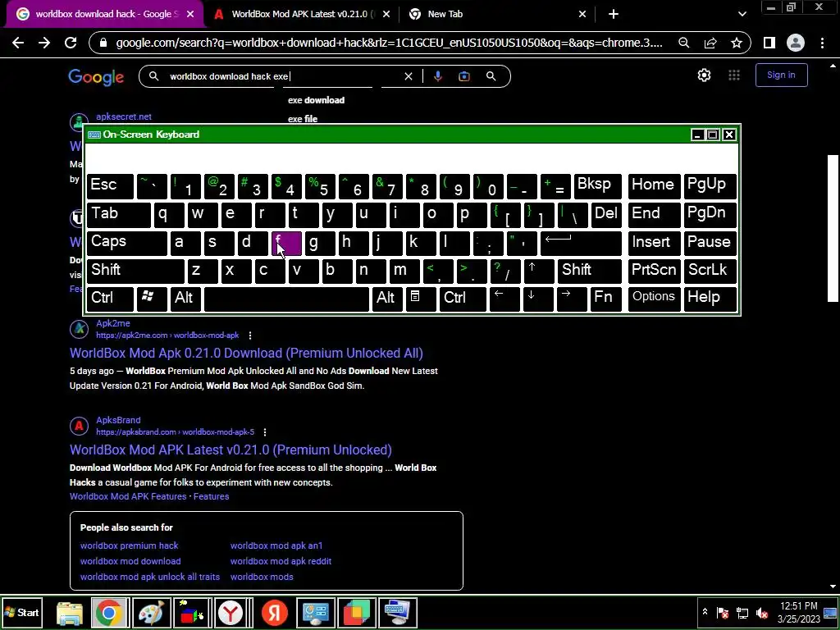
Task: Click the Esc key on the keyboard
Action: point(110,185)
